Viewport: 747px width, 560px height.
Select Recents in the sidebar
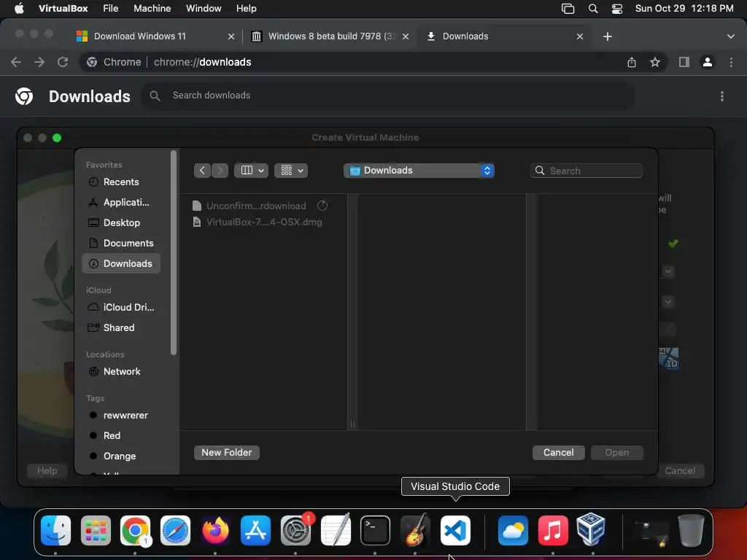click(121, 182)
